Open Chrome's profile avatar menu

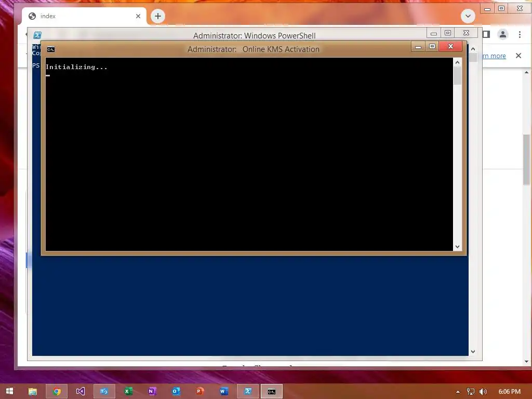(x=503, y=34)
